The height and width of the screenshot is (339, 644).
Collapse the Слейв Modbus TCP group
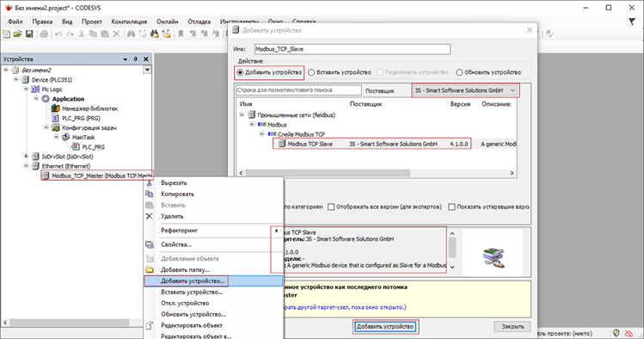261,133
